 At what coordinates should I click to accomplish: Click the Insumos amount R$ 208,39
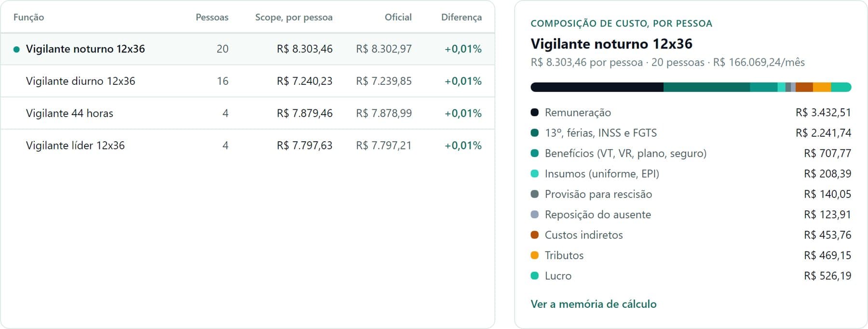[x=827, y=173]
